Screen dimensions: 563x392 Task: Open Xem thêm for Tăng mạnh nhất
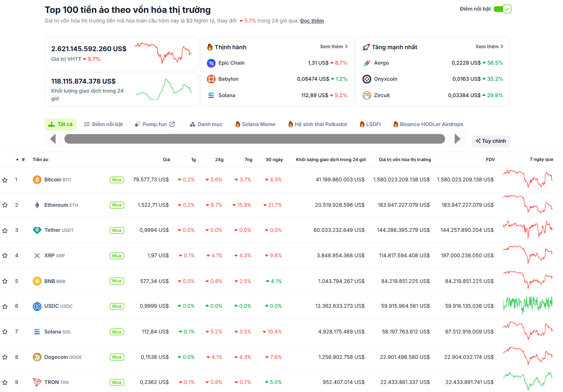pyautogui.click(x=489, y=47)
